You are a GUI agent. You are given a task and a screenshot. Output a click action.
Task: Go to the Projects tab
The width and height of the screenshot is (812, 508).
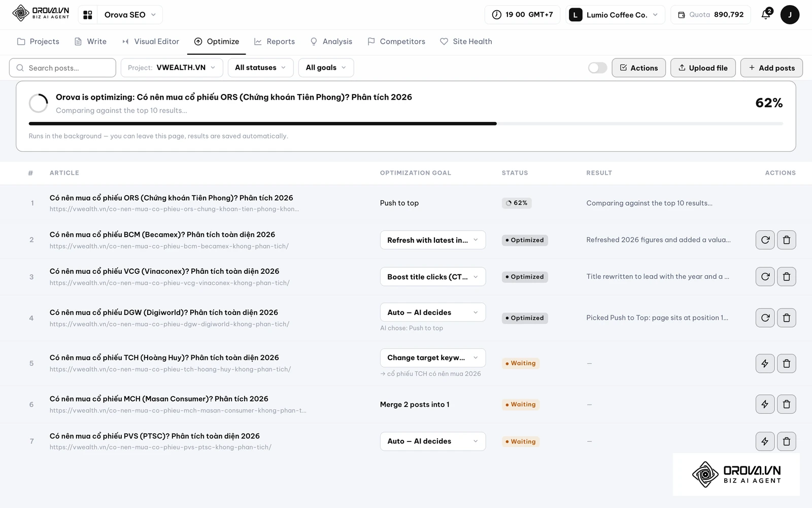click(x=38, y=42)
